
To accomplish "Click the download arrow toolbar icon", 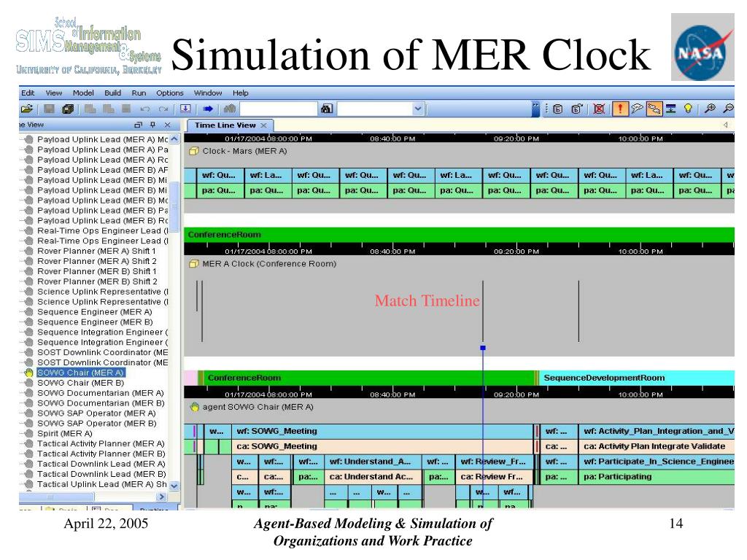I will coord(186,109).
